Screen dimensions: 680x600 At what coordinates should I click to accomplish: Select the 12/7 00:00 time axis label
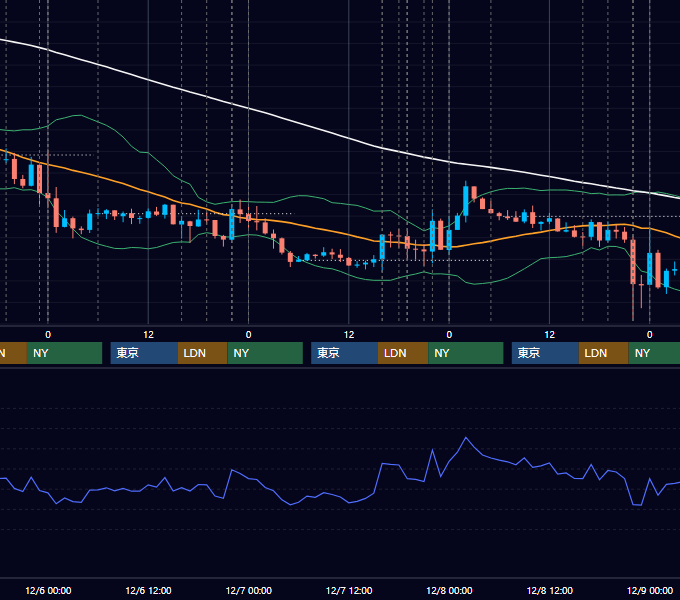coord(248,590)
